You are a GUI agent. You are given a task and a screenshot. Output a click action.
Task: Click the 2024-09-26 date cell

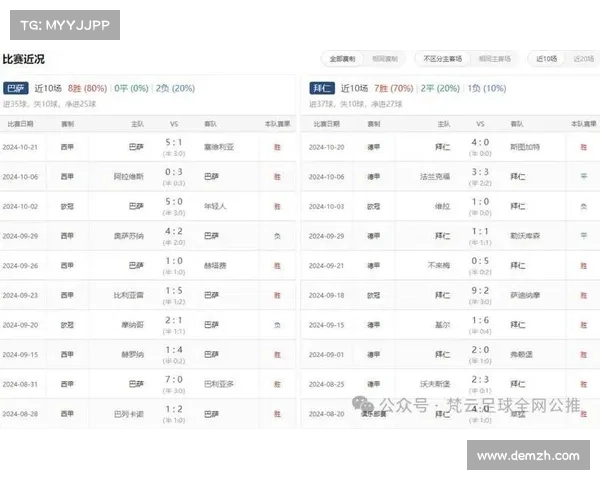click(x=20, y=266)
